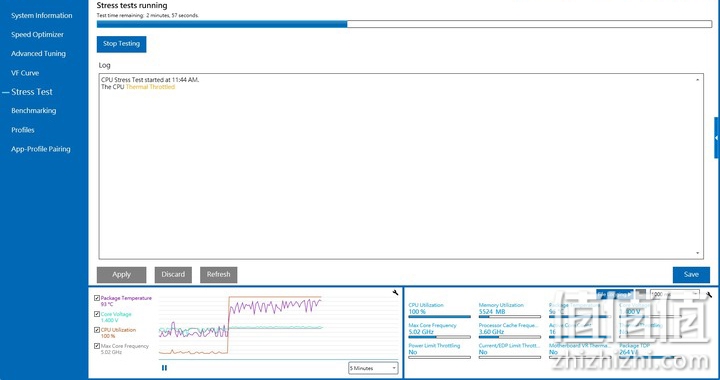
Task: Click the 1.400 V legend value
Action: [x=109, y=320]
